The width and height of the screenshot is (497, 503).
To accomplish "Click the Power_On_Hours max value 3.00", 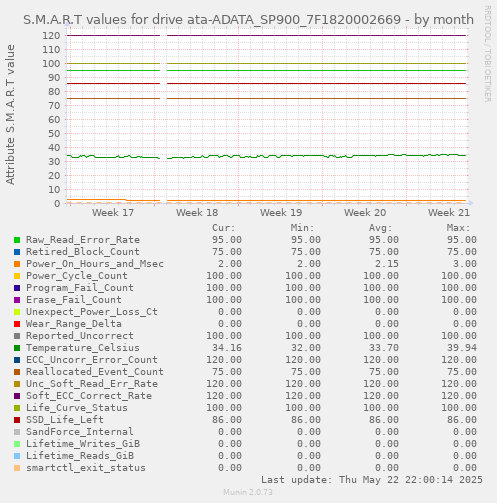I will pos(465,264).
